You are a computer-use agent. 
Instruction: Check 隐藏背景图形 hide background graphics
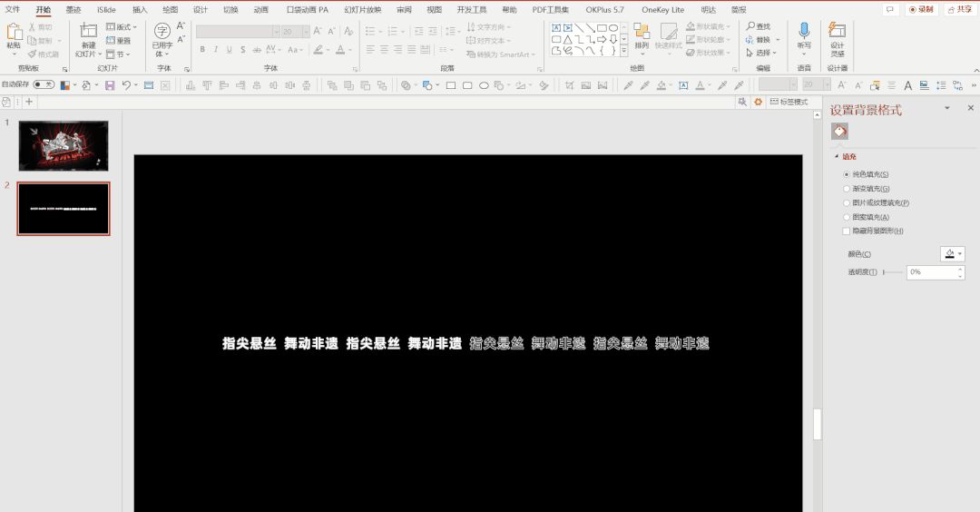[847, 231]
